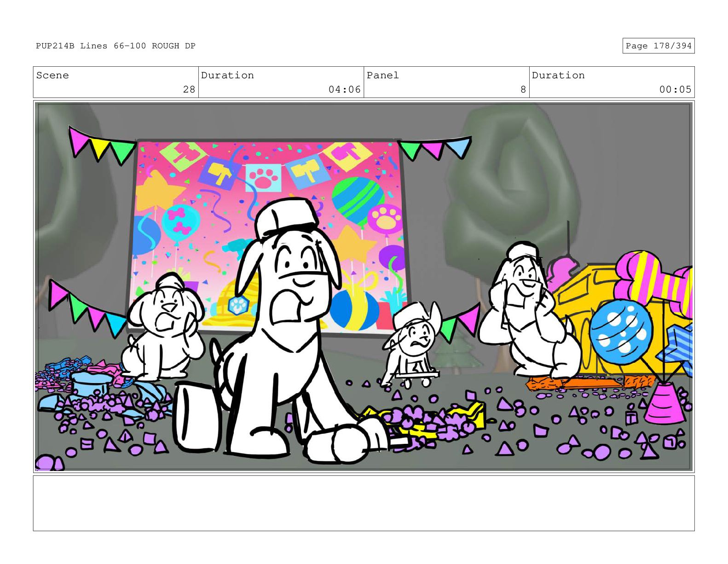The width and height of the screenshot is (728, 564).
Task: Click the 'Panel' label cell
Action: (446, 82)
